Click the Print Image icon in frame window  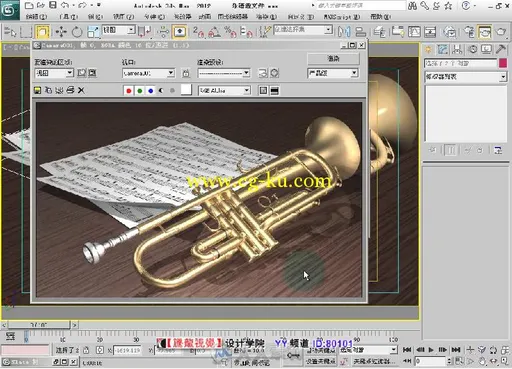tap(70, 90)
